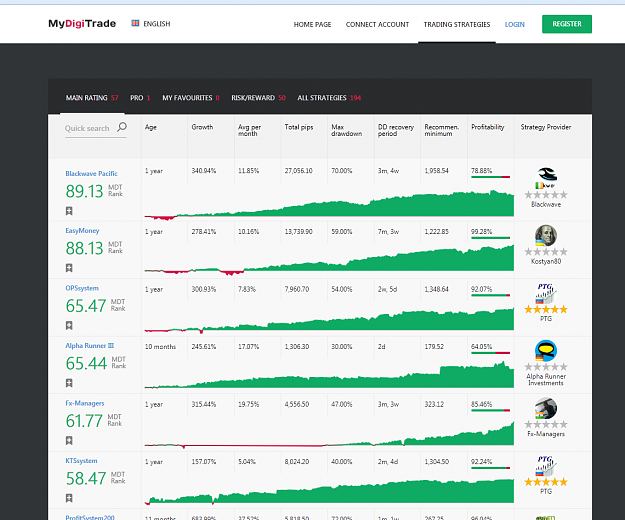Click gold star rating in OPSsystem row

click(x=546, y=309)
